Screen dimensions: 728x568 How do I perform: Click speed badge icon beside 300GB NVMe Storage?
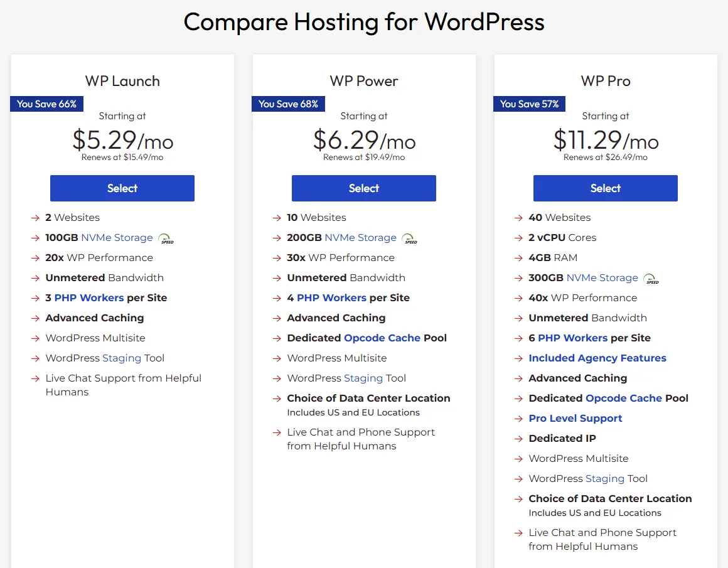click(x=651, y=279)
